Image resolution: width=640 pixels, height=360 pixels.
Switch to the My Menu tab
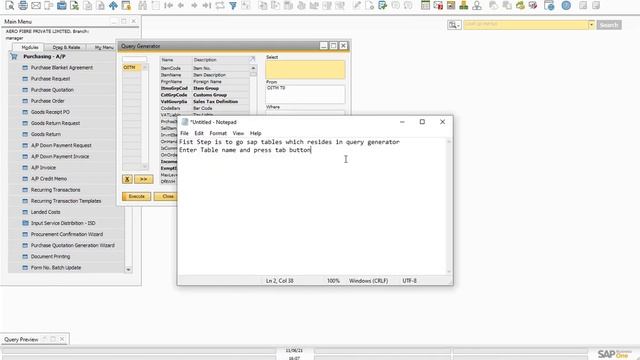click(103, 47)
